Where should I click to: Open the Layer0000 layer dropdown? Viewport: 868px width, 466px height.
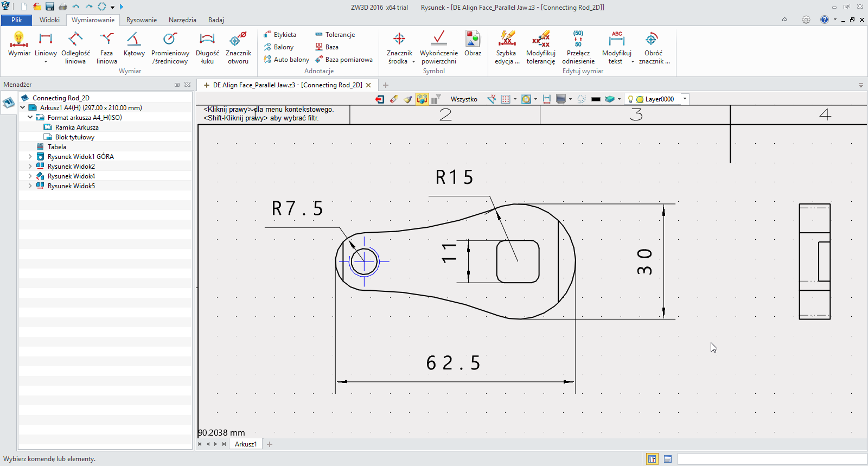[685, 99]
